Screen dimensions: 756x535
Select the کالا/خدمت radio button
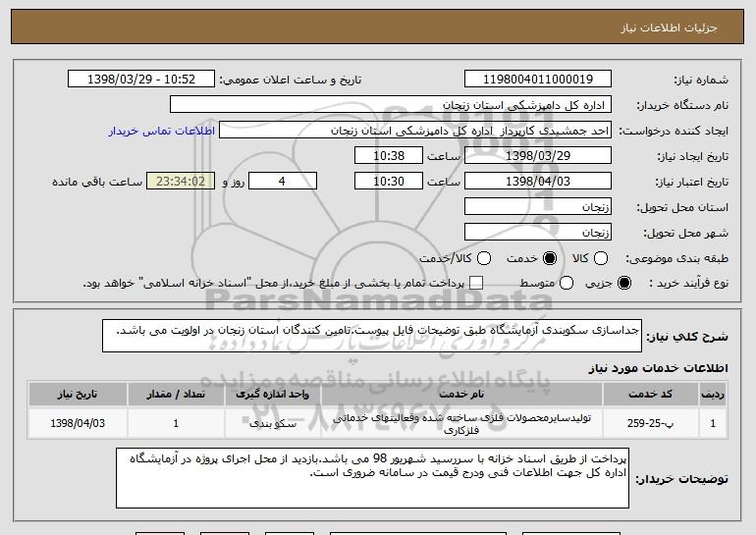tap(484, 258)
